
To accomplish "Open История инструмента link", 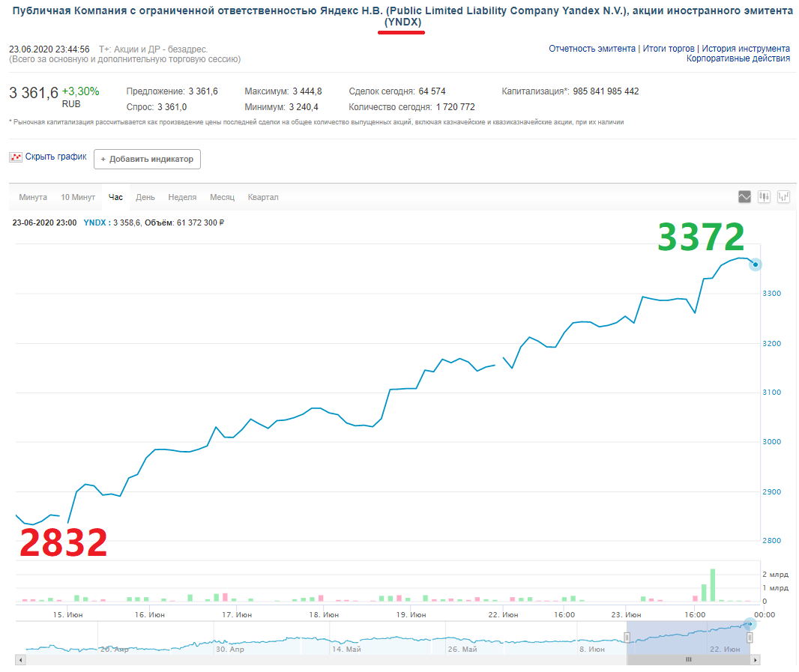I will click(x=746, y=49).
